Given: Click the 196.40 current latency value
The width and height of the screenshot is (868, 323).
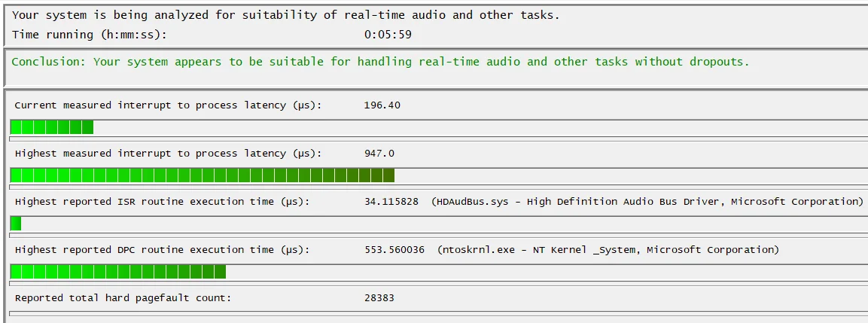Looking at the screenshot, I should [x=382, y=105].
